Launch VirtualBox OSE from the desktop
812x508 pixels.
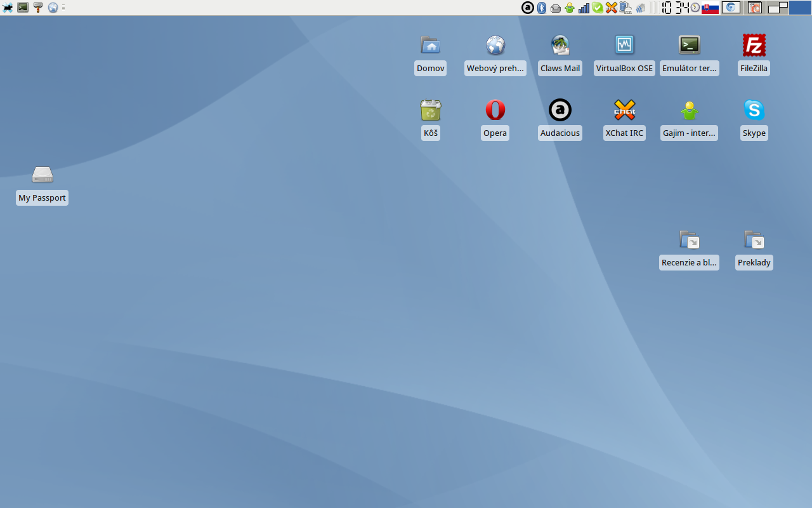625,45
